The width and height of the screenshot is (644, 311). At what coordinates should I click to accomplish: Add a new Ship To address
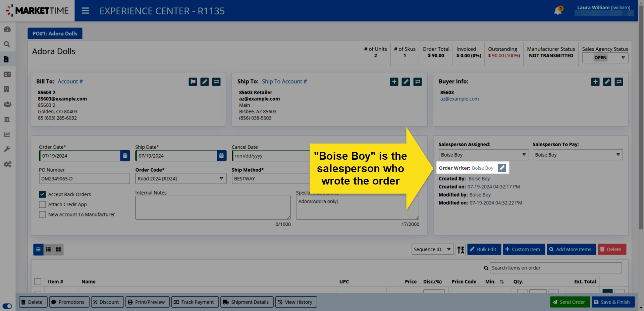coord(394,82)
